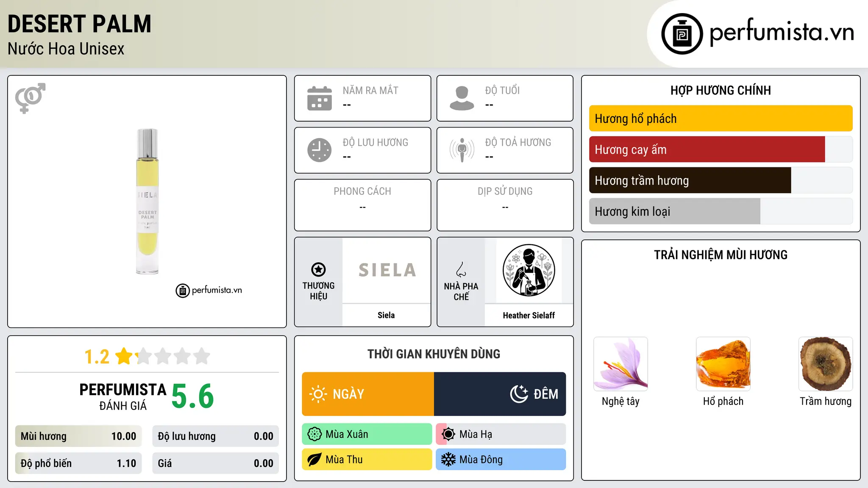Click the Độ toả hương label
868x488 pixels.
(x=518, y=142)
